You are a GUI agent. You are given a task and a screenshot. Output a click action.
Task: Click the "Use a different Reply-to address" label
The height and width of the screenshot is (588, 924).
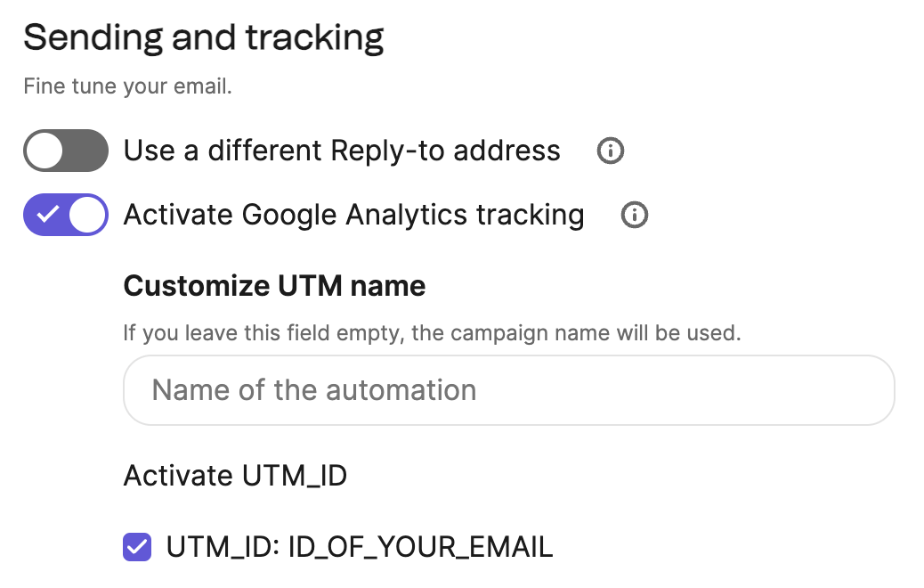pyautogui.click(x=342, y=151)
